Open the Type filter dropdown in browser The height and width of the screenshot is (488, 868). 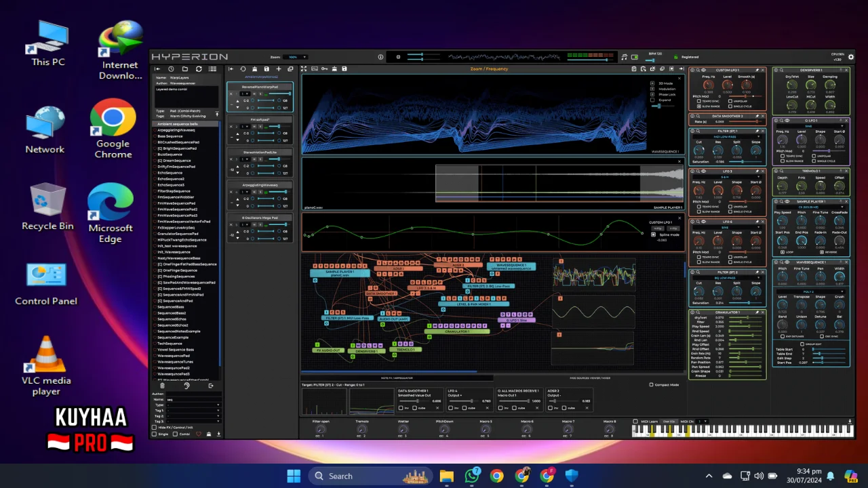pyautogui.click(x=194, y=405)
